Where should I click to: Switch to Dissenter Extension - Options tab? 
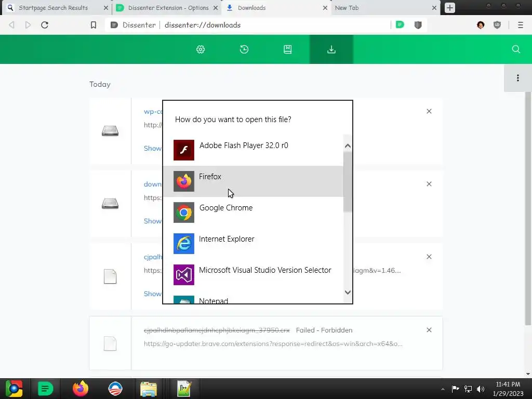pyautogui.click(x=168, y=7)
